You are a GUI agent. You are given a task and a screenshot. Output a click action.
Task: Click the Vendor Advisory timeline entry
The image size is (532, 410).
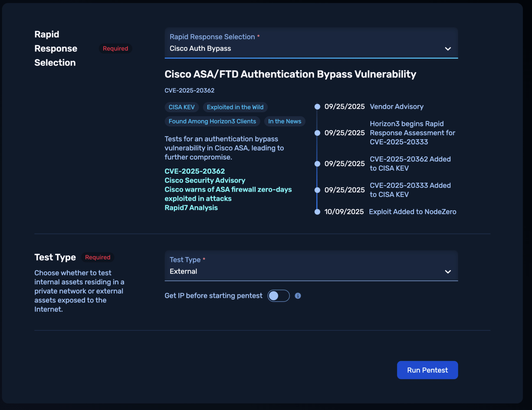click(x=397, y=107)
